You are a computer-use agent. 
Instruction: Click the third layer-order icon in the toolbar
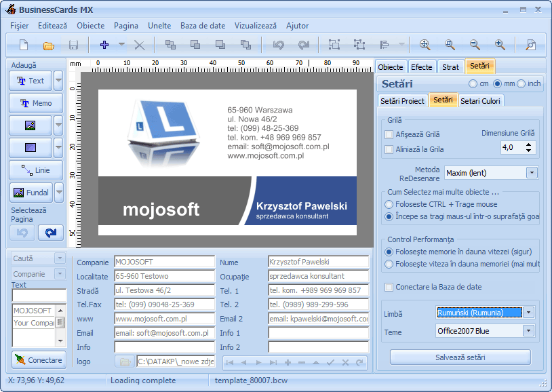(220, 45)
